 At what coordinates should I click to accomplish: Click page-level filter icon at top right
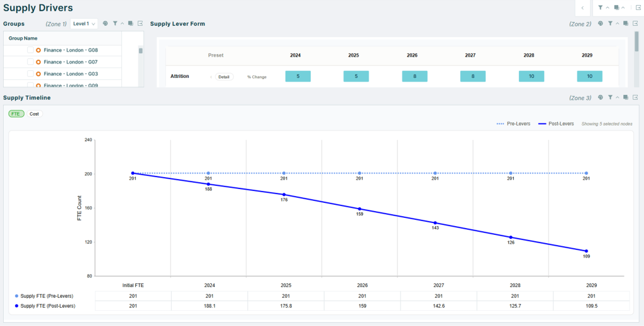(601, 8)
